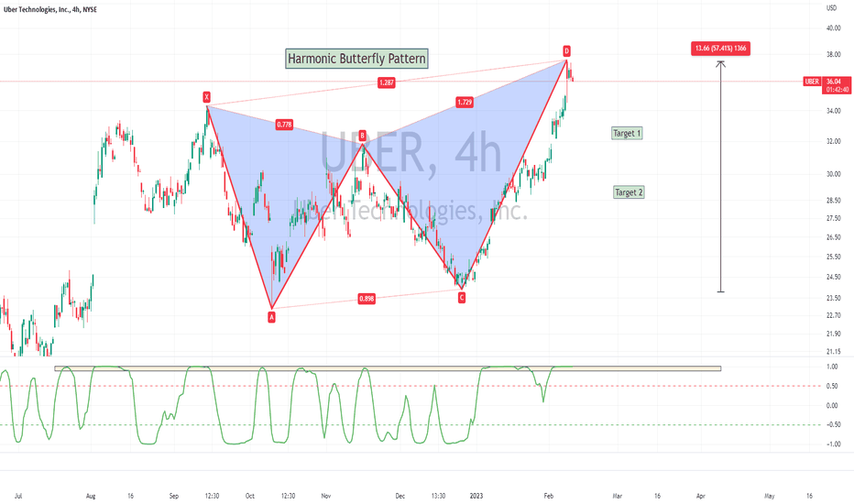
Task: Click the 25.50 price axis value
Action: [833, 257]
